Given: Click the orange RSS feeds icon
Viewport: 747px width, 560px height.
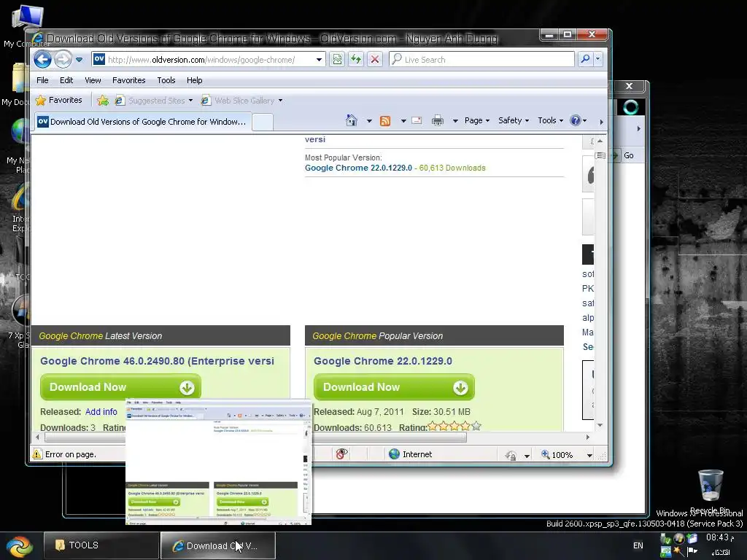Looking at the screenshot, I should click(x=385, y=121).
